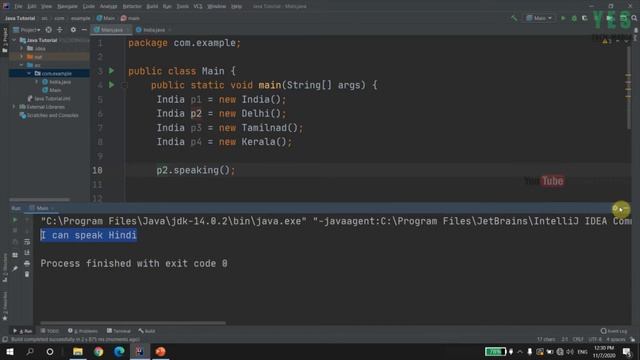Expand the .idea folder
Image resolution: width=640 pixels, height=360 pixels.
[22, 48]
